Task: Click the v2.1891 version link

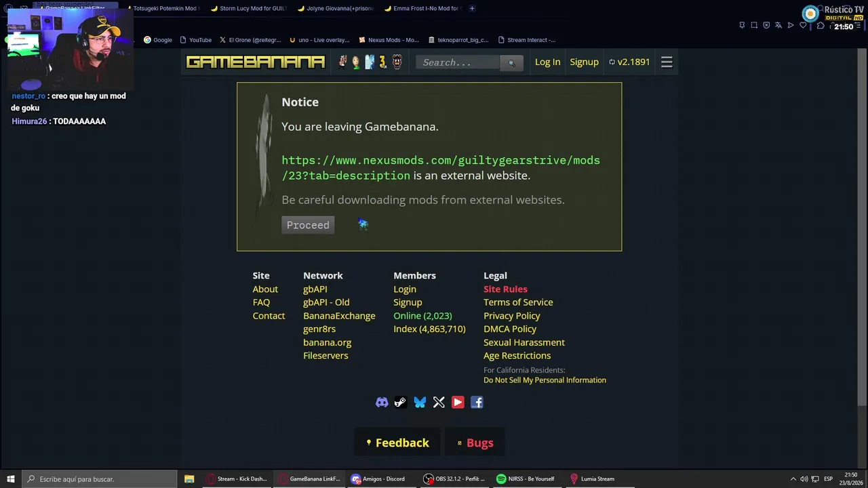Action: pos(629,62)
